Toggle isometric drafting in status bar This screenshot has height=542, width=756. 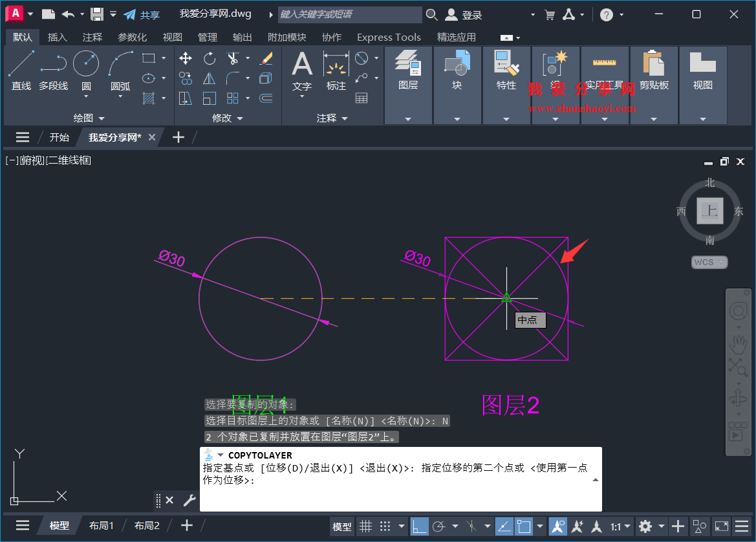pyautogui.click(x=471, y=526)
